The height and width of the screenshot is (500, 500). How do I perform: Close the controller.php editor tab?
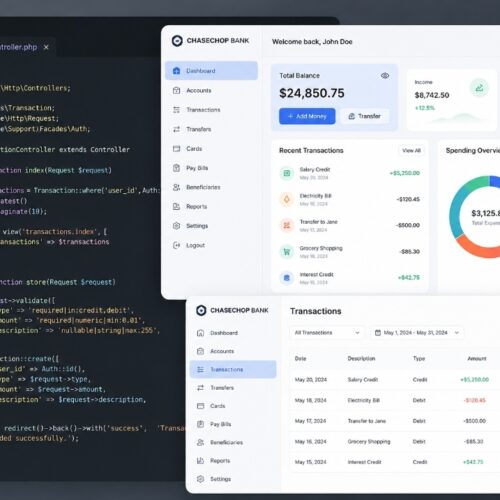46,47
